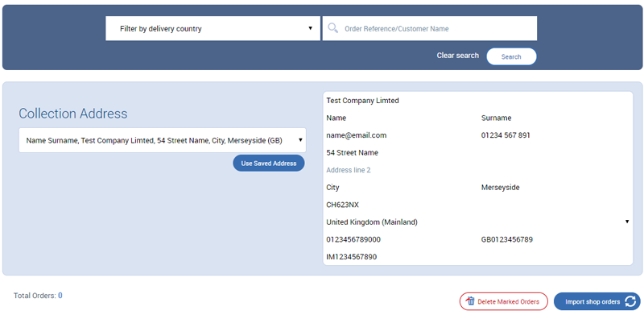
Task: Click the phone field 01234 567 891
Action: (x=555, y=135)
